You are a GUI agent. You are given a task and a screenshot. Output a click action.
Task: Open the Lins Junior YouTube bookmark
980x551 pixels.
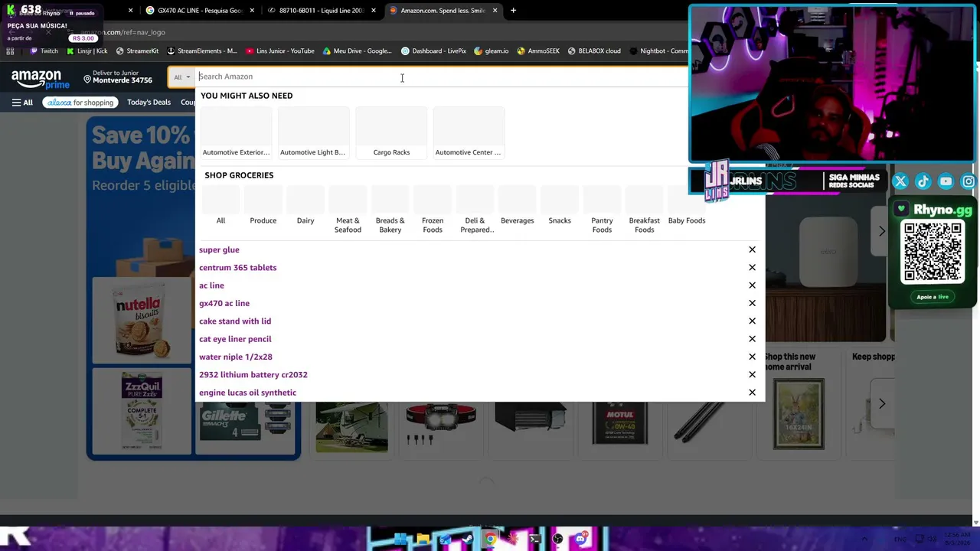(x=280, y=51)
